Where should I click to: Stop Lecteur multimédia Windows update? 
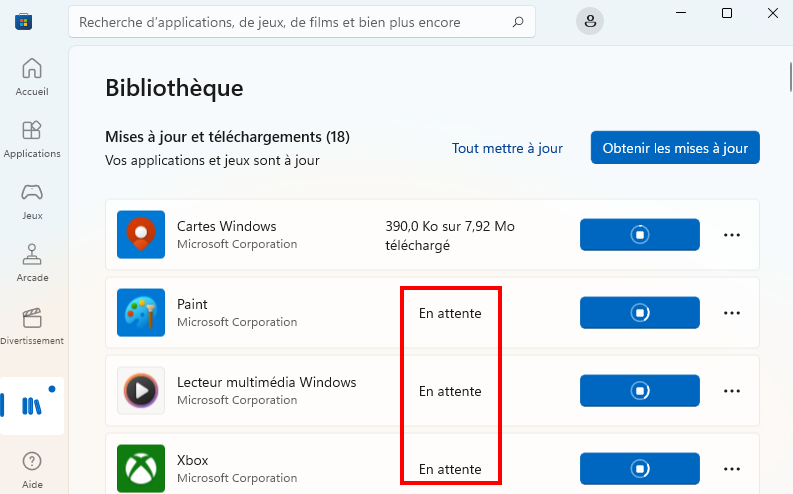pyautogui.click(x=640, y=390)
